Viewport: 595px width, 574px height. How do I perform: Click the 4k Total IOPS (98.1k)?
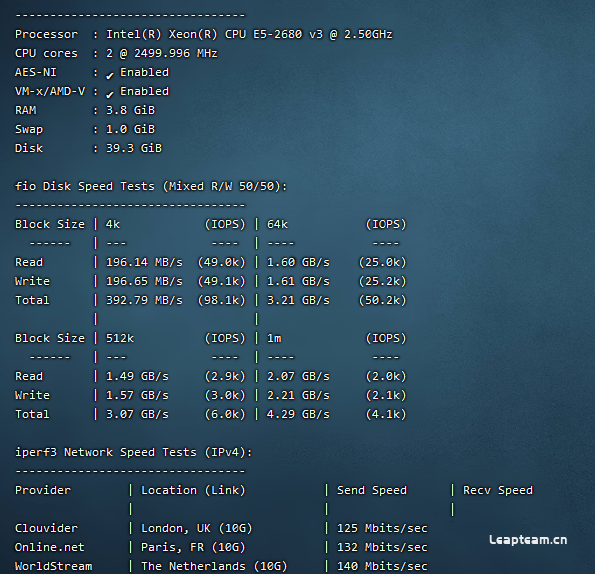point(222,300)
